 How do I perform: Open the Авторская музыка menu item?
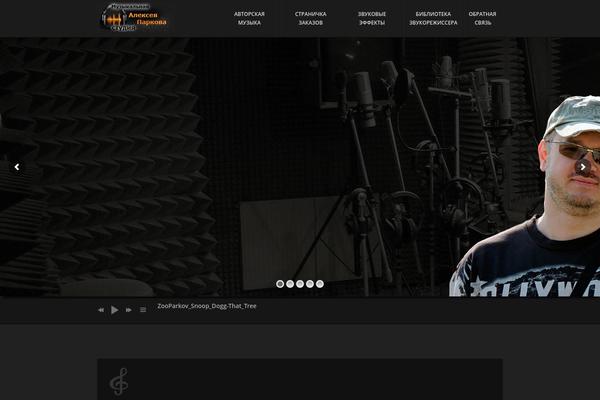pos(249,18)
